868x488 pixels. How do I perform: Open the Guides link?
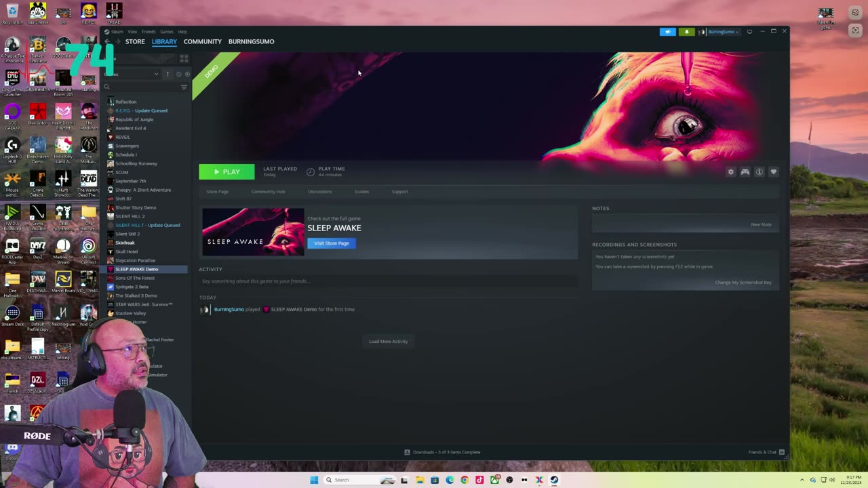[x=361, y=192]
